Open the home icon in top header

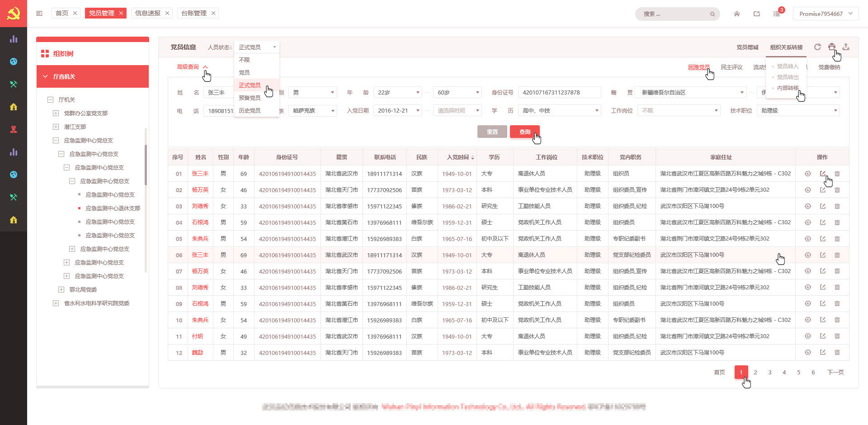pyautogui.click(x=737, y=14)
